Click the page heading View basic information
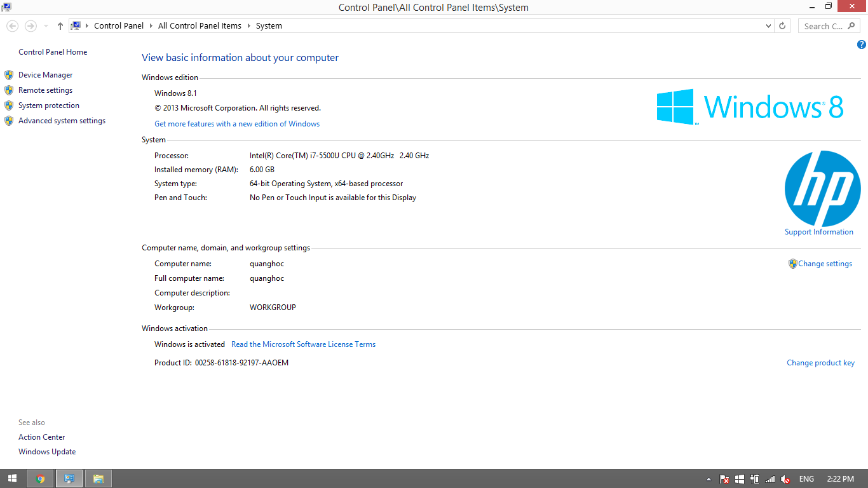Screen dimensions: 868x488 [x=240, y=58]
